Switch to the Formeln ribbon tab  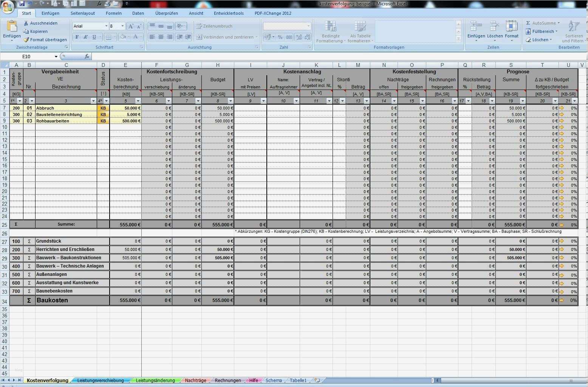pyautogui.click(x=114, y=13)
